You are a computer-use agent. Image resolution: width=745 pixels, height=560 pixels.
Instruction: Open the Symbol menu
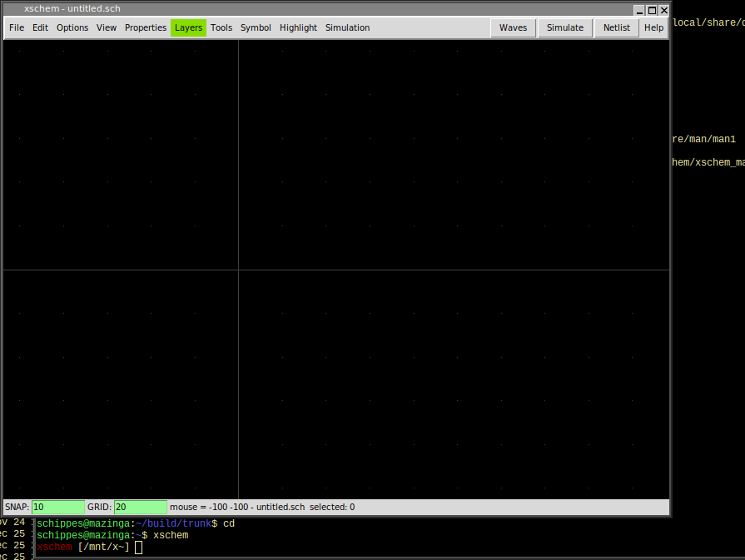(x=256, y=27)
